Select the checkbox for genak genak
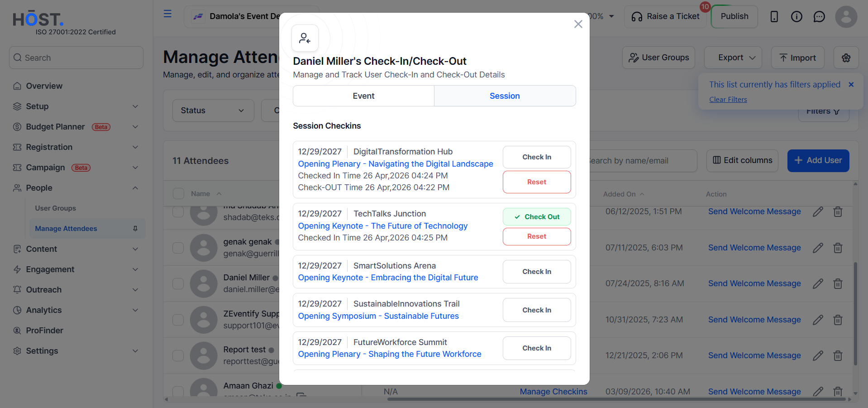This screenshot has height=408, width=868. click(178, 248)
